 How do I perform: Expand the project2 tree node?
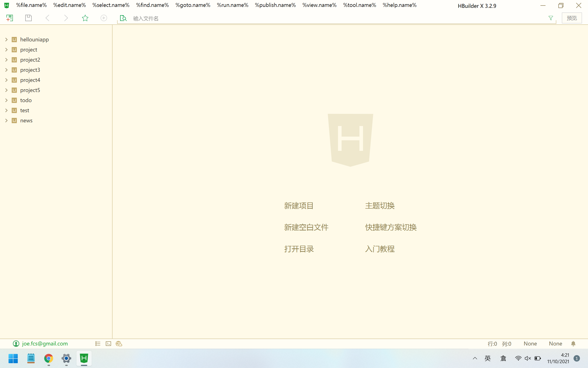[x=7, y=60]
